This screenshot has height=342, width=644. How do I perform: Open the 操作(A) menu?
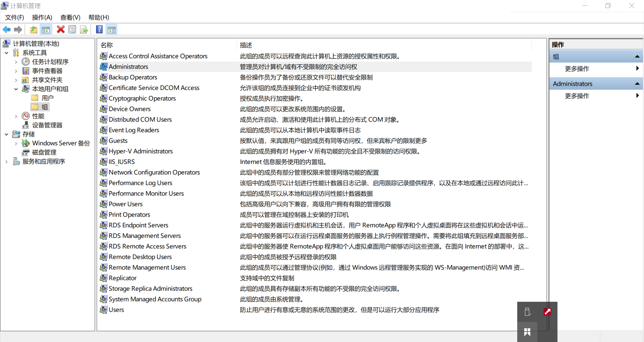pyautogui.click(x=42, y=17)
